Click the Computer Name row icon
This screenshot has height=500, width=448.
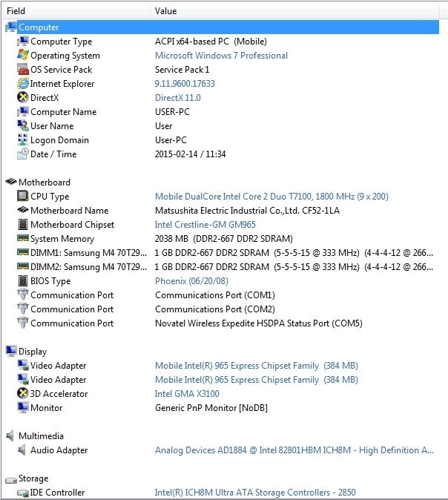click(x=23, y=111)
